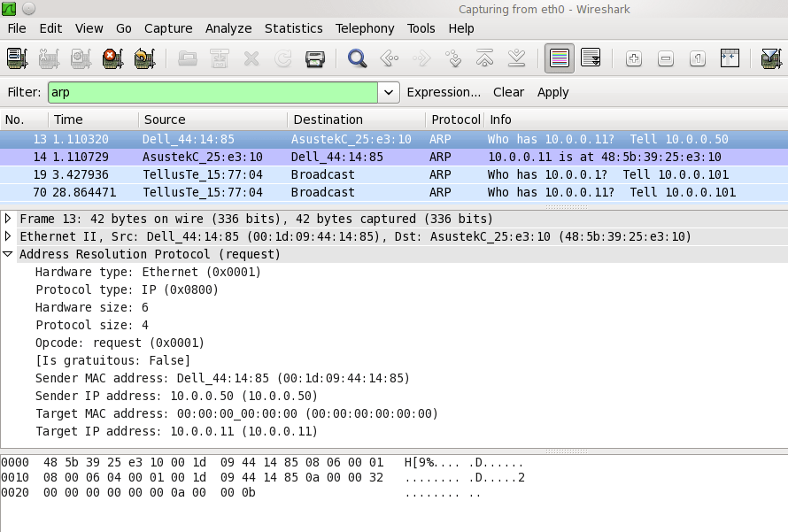Click the resize all columns icon
This screenshot has height=532, width=788.
[x=730, y=58]
